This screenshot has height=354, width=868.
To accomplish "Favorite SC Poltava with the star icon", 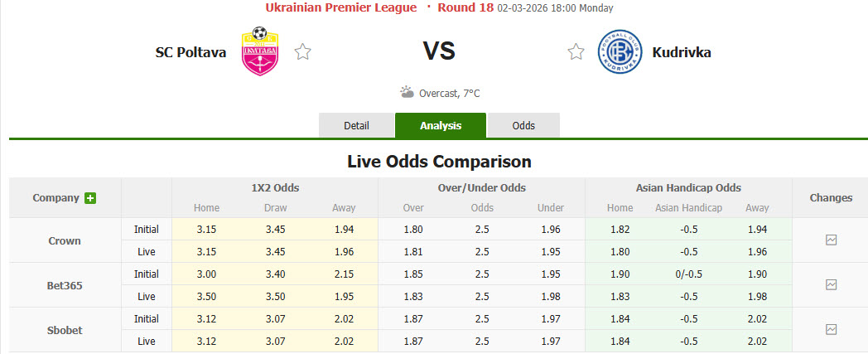I will (303, 52).
